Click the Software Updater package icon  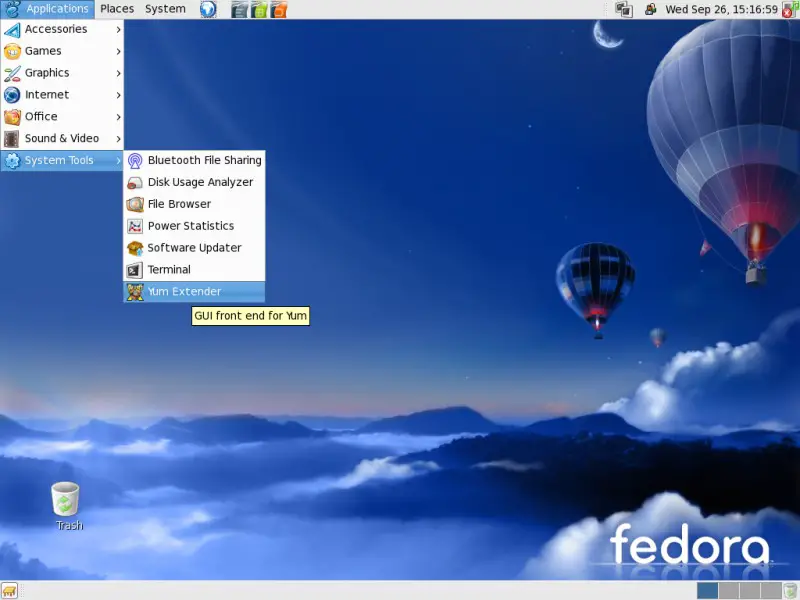point(135,248)
